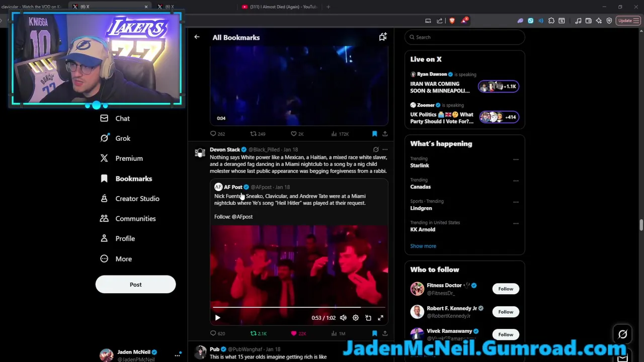Open Fitness Doctor's avatar
This screenshot has height=362, width=644.
pos(417,289)
